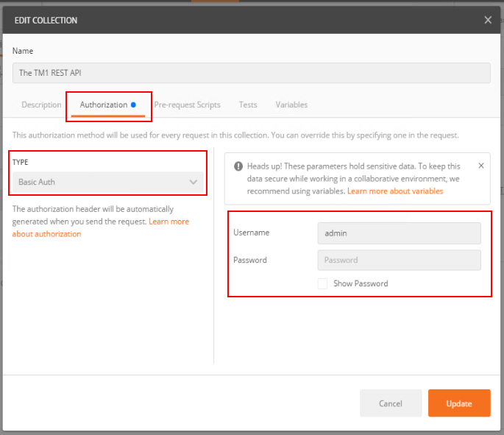Open the Description tab

tap(41, 105)
